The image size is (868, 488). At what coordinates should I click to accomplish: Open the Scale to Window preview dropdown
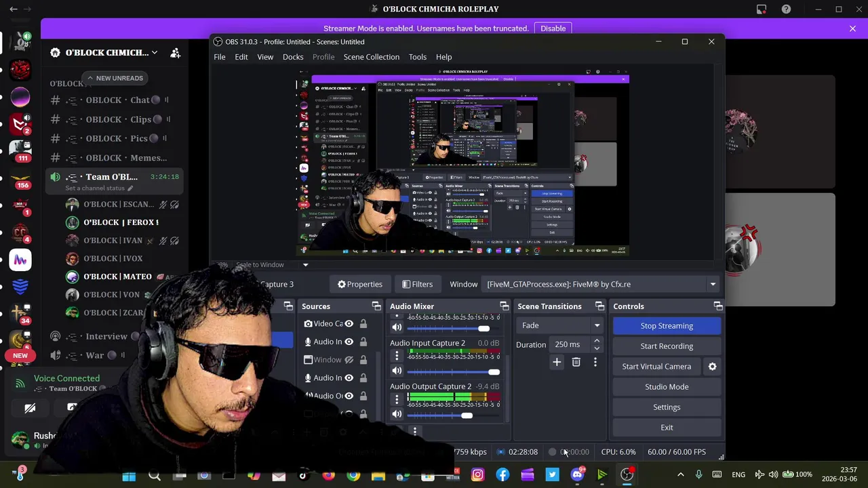pyautogui.click(x=305, y=265)
